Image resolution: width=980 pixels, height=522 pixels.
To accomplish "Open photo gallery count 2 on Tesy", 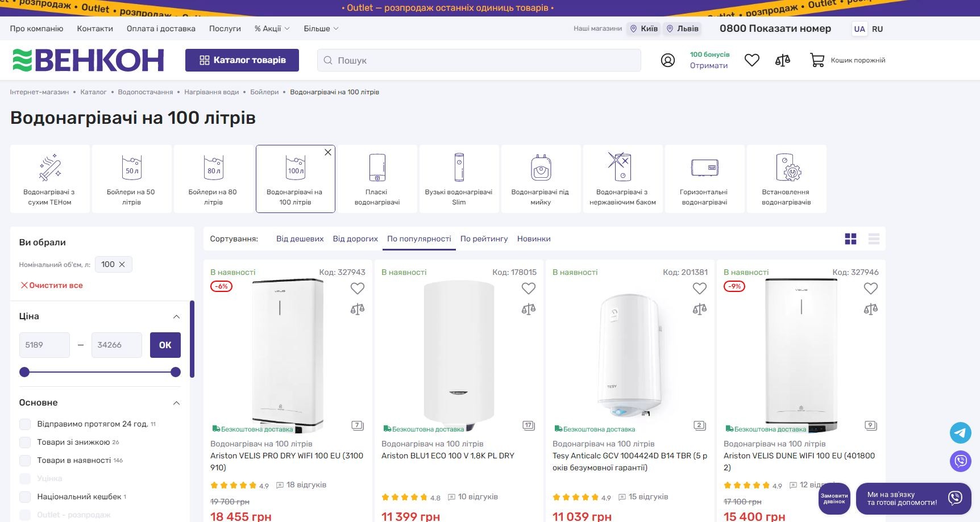I will pos(700,425).
